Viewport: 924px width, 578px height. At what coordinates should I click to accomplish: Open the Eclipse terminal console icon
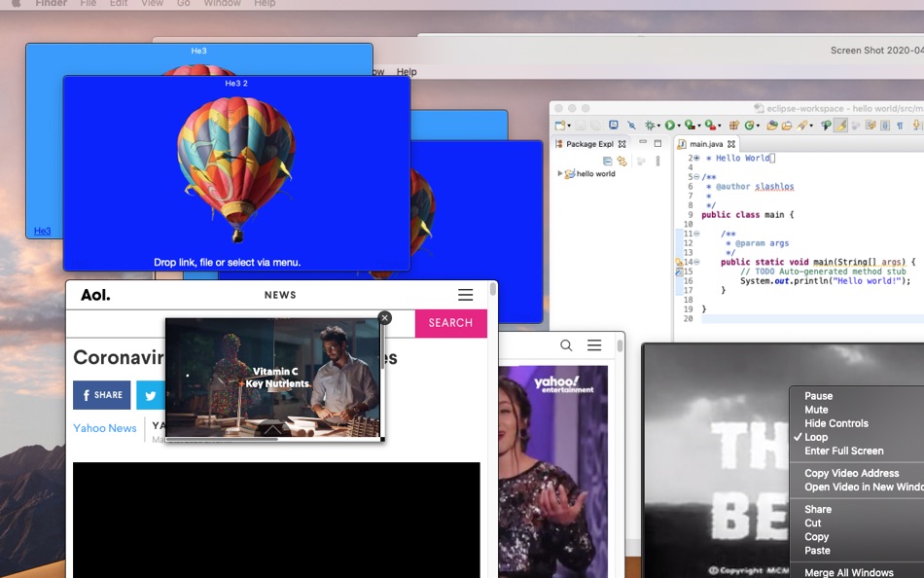[614, 125]
